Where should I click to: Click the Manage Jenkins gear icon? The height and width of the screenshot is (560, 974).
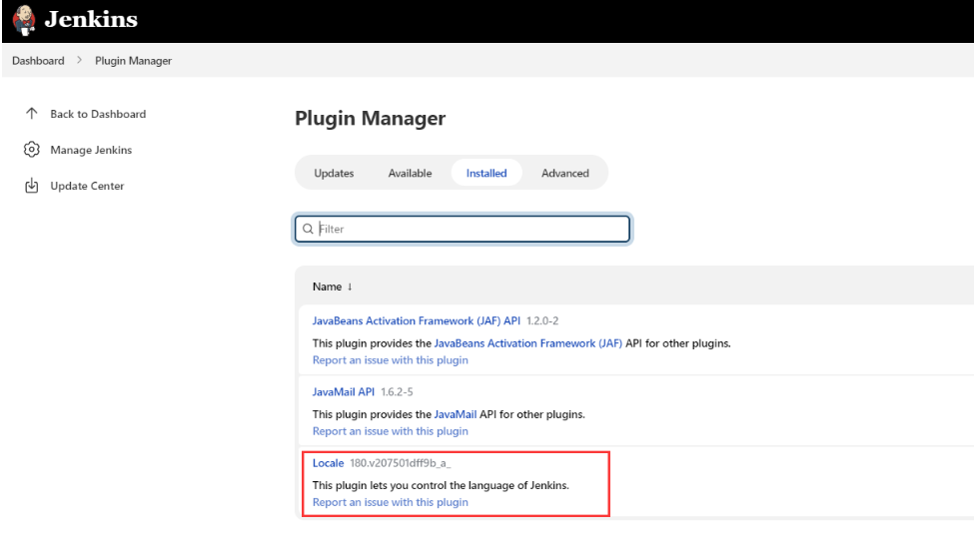[32, 150]
